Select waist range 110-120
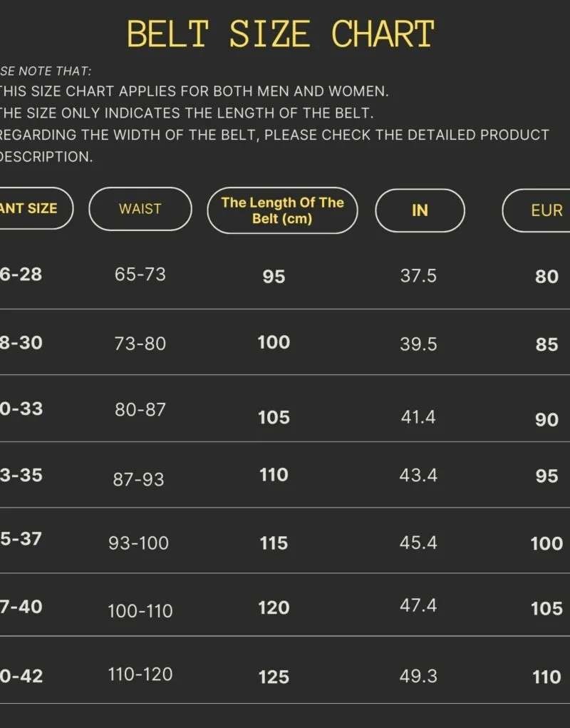 click(x=140, y=674)
